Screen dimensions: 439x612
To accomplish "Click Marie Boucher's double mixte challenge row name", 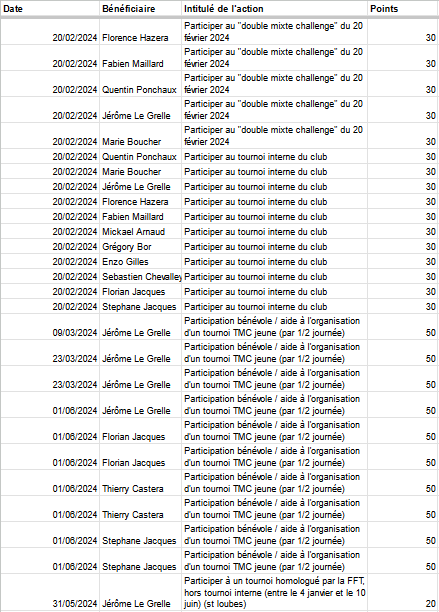I will pyautogui.click(x=140, y=135).
